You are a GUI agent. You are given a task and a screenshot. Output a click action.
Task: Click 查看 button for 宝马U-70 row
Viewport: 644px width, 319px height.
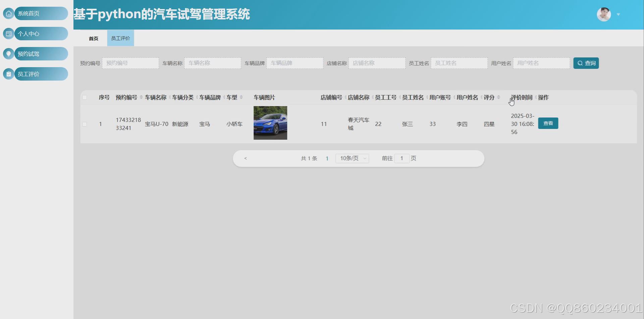(x=548, y=123)
